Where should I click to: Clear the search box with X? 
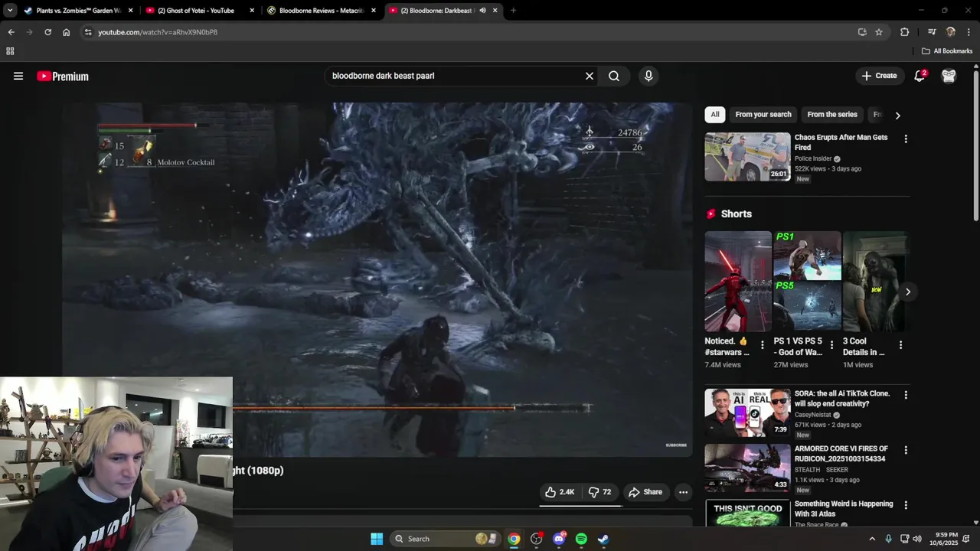coord(590,76)
